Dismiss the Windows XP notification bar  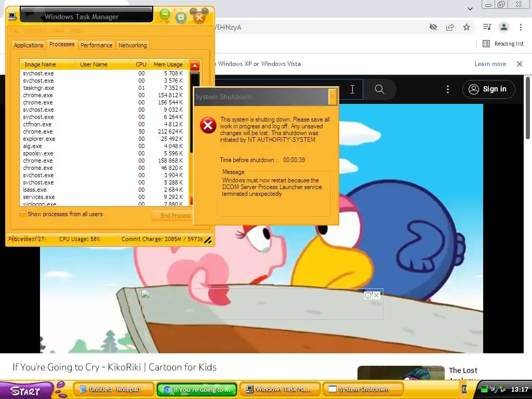(x=520, y=64)
